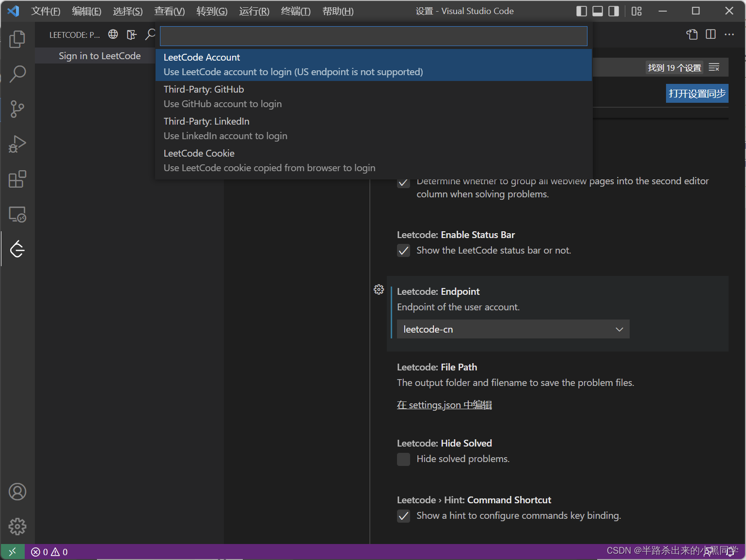Select LeetCode Cookie login option
The height and width of the screenshot is (560, 746).
pyautogui.click(x=270, y=160)
